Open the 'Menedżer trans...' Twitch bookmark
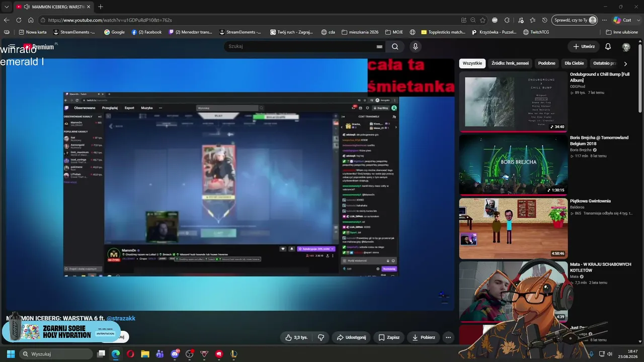The height and width of the screenshot is (362, 644). (191, 32)
